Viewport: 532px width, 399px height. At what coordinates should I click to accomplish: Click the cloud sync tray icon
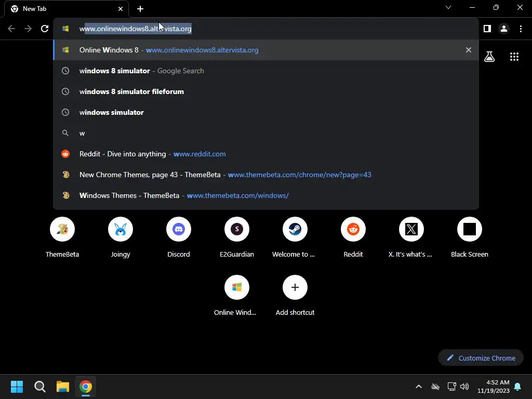[x=435, y=387]
